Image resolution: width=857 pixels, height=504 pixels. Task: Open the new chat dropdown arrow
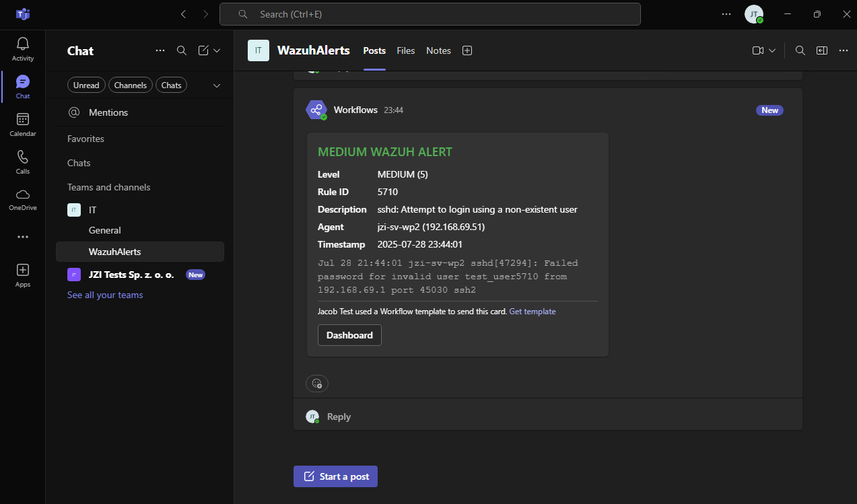pos(217,50)
